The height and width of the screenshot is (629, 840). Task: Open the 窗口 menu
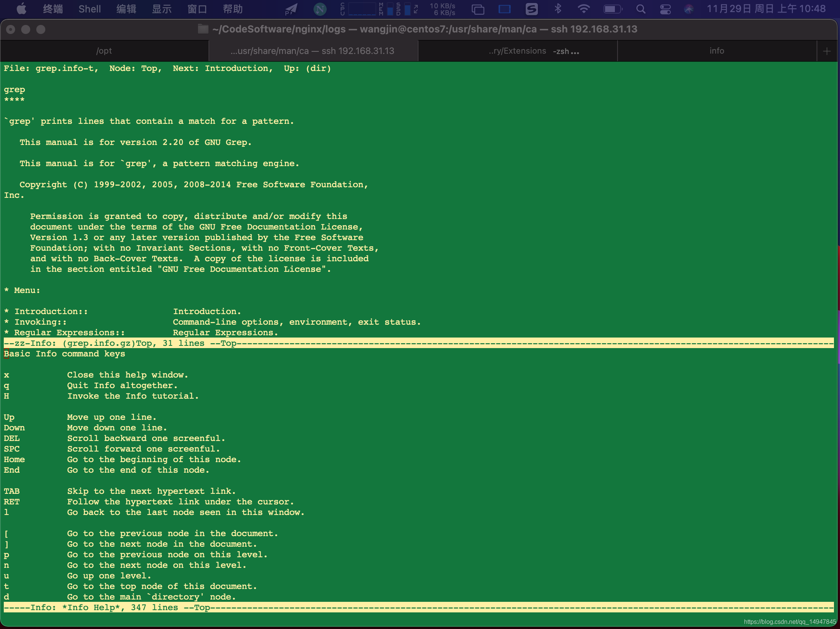tap(197, 9)
